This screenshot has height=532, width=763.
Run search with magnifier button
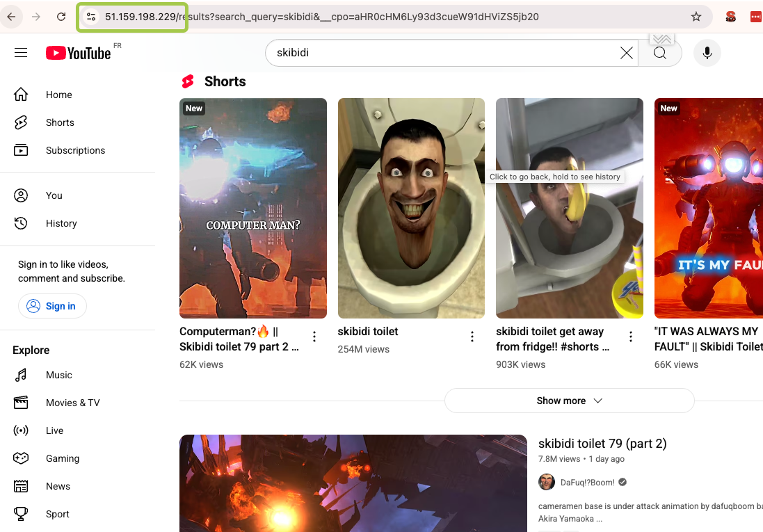pyautogui.click(x=660, y=53)
